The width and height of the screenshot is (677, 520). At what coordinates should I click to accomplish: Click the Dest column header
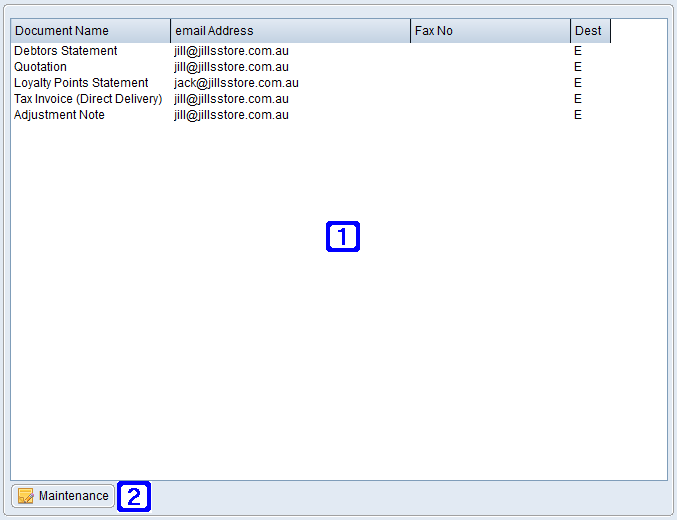(591, 31)
